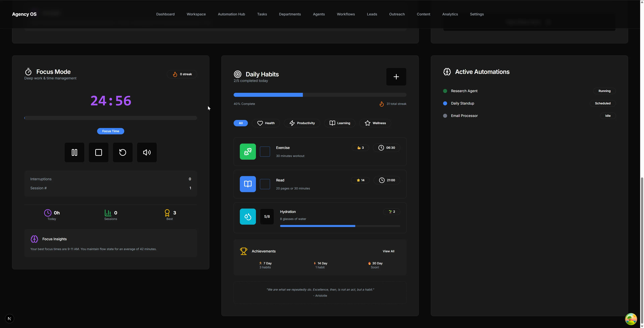Stop the current focus session
Viewport: 644px width, 328px height.
pos(98,152)
